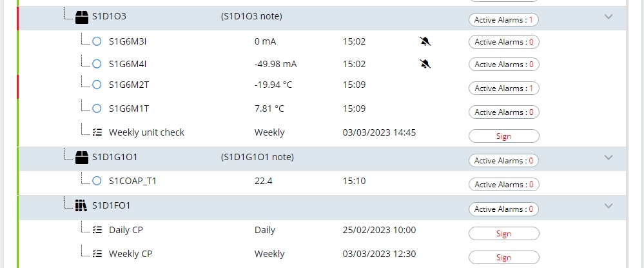The width and height of the screenshot is (644, 268).
Task: Open the S1G6M1T sensor row
Action: click(129, 108)
